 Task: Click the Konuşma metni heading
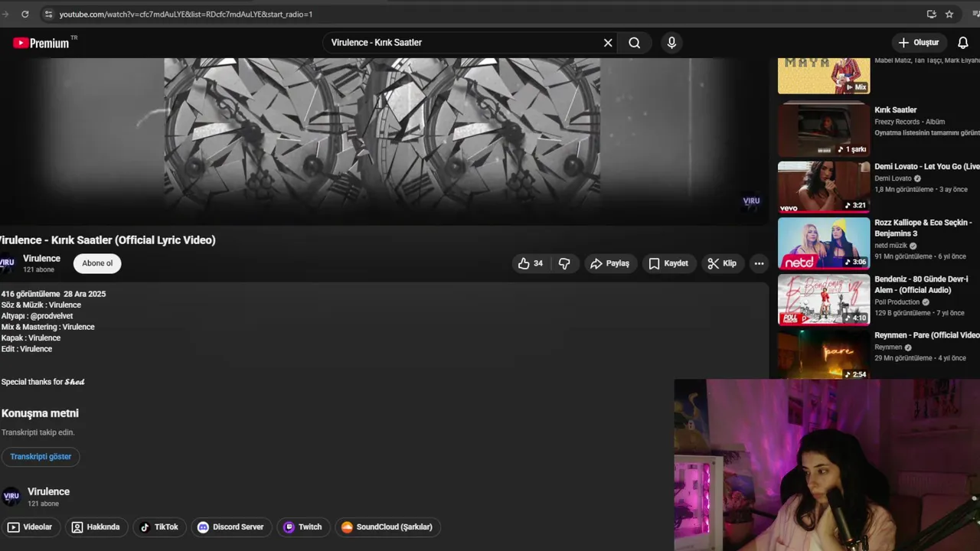[40, 413]
